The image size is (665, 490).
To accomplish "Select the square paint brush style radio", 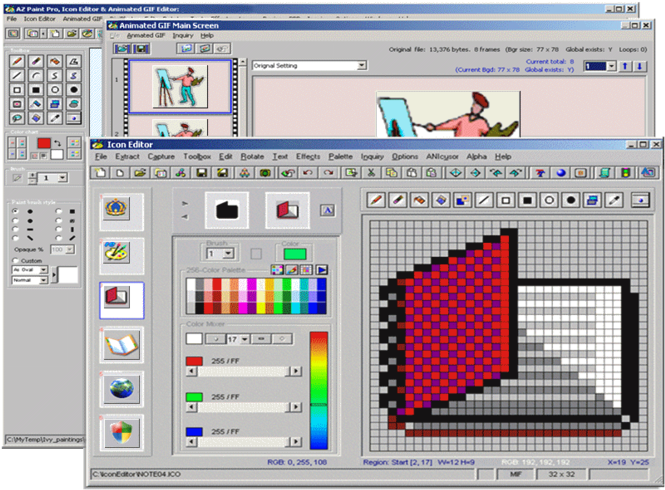I will pyautogui.click(x=59, y=211).
